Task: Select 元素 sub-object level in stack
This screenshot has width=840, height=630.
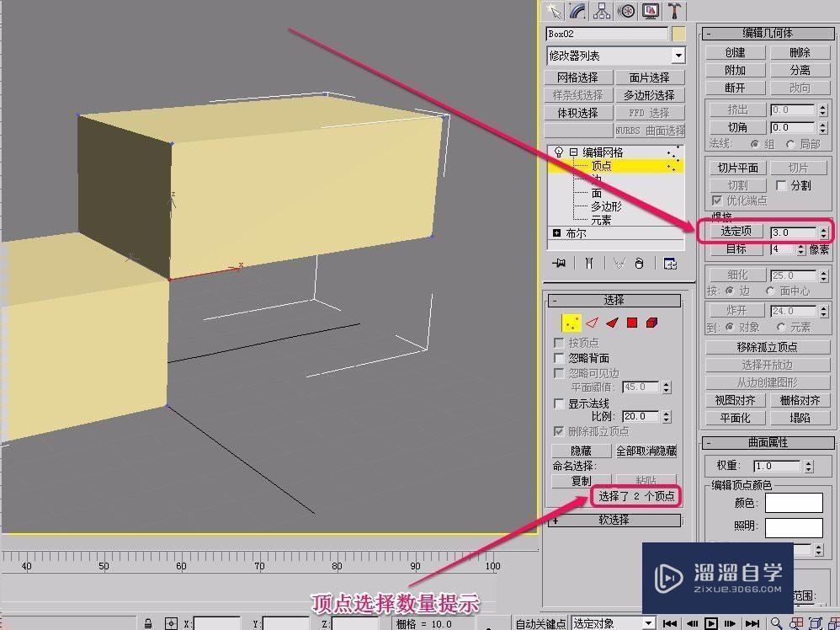Action: 600,220
